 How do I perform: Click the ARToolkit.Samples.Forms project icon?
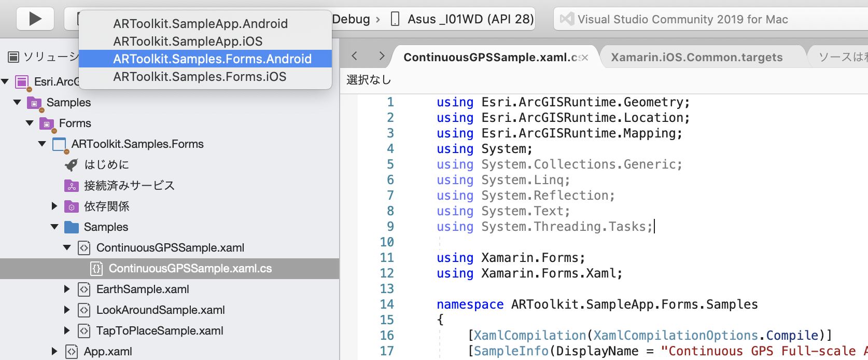(x=60, y=144)
